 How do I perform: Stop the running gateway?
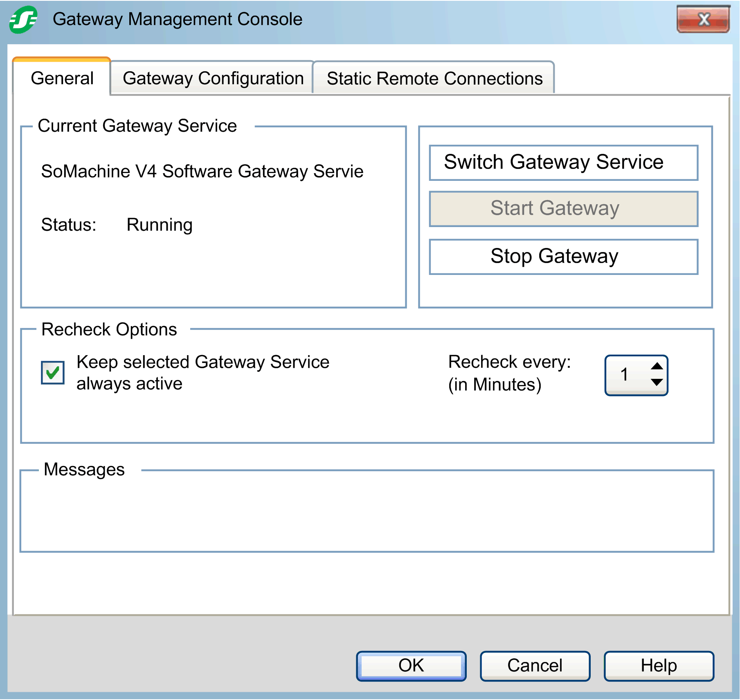pyautogui.click(x=563, y=257)
